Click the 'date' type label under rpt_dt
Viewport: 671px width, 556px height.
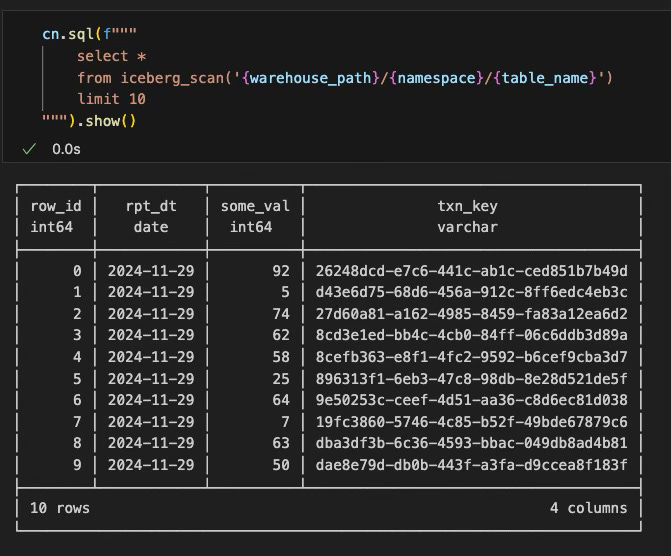pos(151,227)
